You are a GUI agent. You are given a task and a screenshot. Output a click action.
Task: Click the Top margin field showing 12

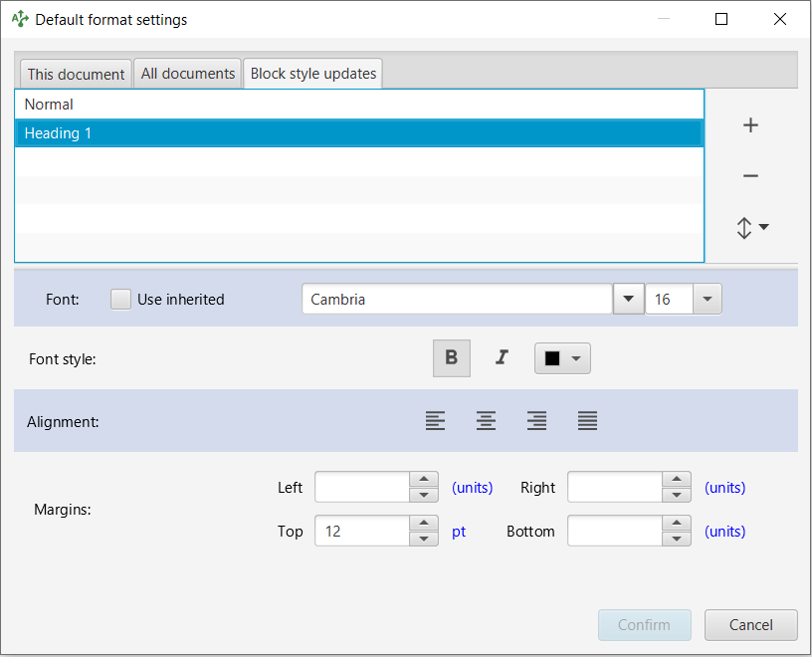[362, 531]
